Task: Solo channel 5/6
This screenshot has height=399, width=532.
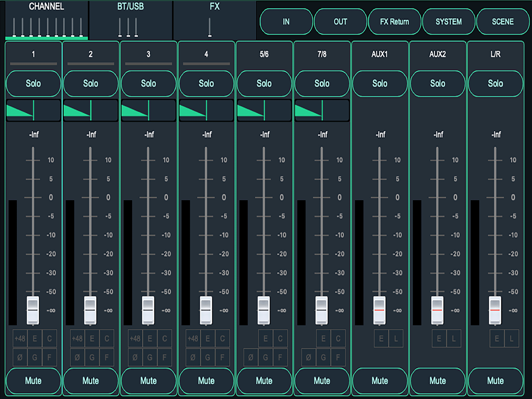Action: [x=264, y=84]
